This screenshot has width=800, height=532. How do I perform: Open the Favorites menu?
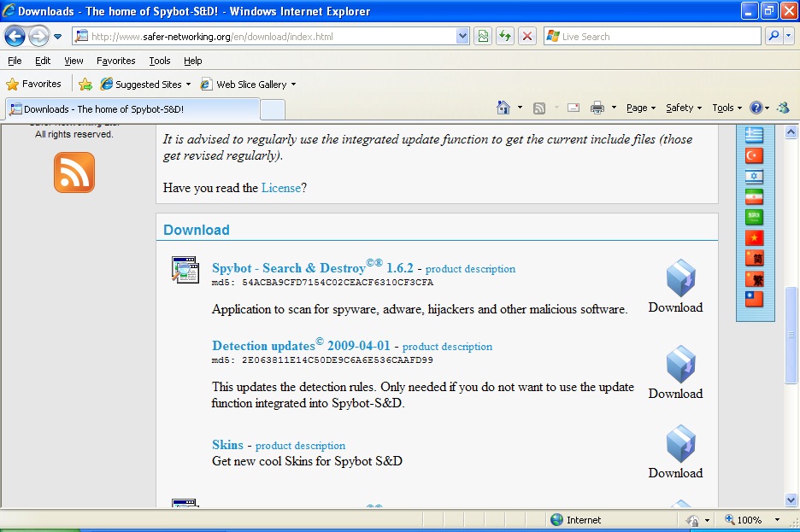tap(116, 61)
